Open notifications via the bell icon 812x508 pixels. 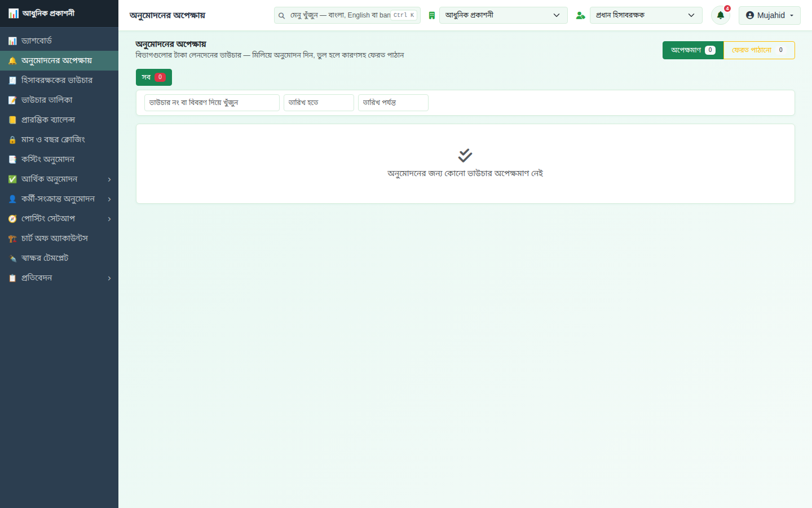(x=721, y=15)
